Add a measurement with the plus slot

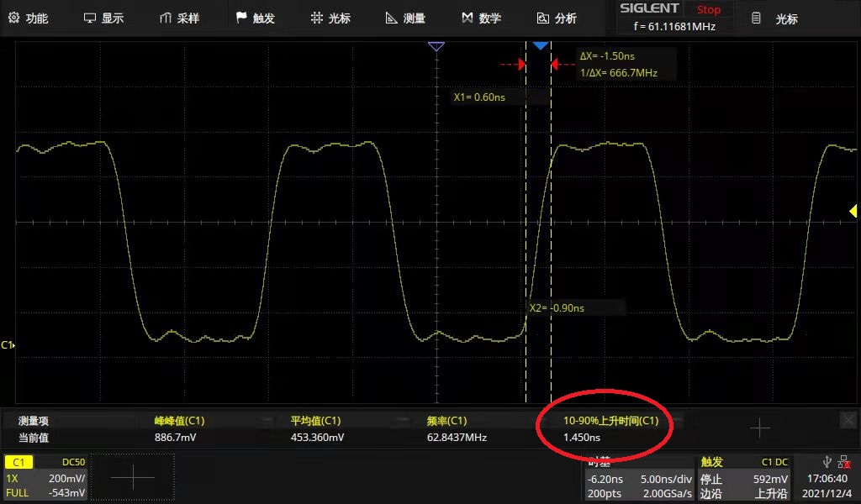coord(759,428)
